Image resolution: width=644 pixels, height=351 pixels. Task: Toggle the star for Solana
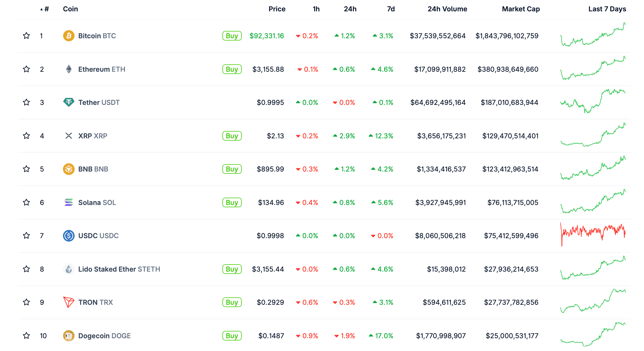pos(26,202)
